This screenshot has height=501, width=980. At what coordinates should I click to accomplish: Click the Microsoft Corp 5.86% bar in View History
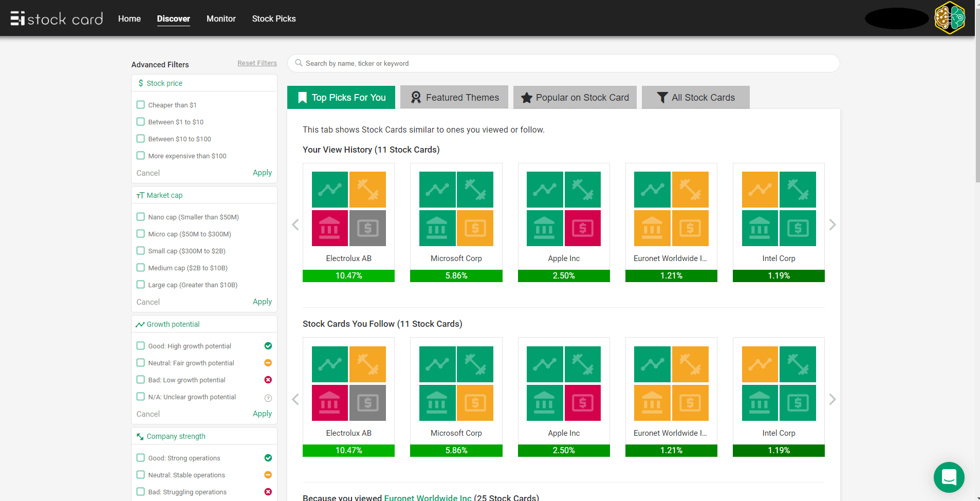456,276
